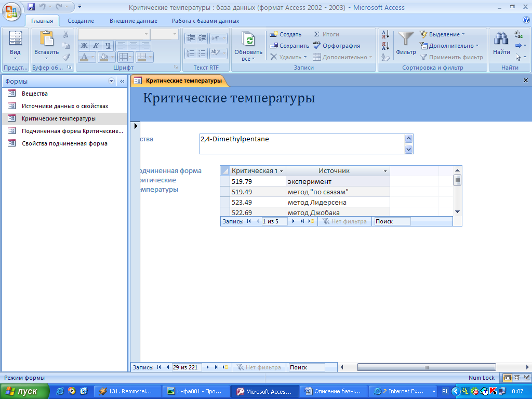Screen dimensions: 532x399
Task: Open the Внешние данные ribbon tab
Action: pyautogui.click(x=133, y=21)
